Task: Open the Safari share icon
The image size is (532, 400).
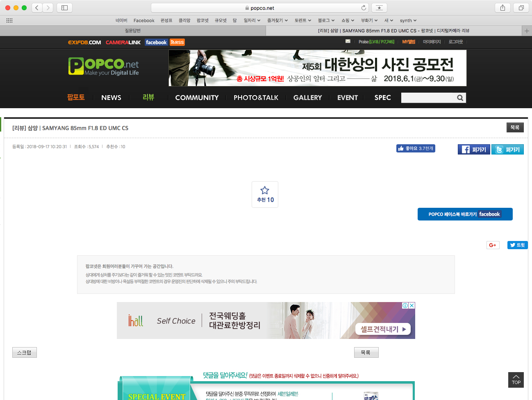Action: [502, 8]
